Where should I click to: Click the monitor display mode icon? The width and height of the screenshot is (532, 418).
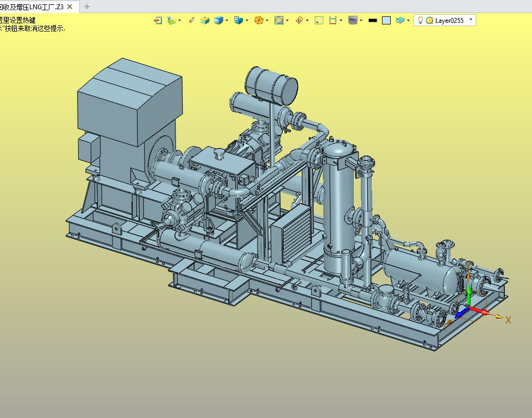pyautogui.click(x=353, y=20)
